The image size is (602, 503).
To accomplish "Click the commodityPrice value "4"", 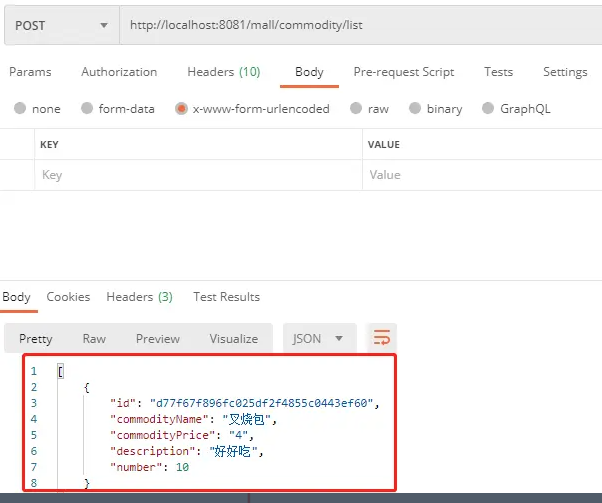I will point(238,435).
